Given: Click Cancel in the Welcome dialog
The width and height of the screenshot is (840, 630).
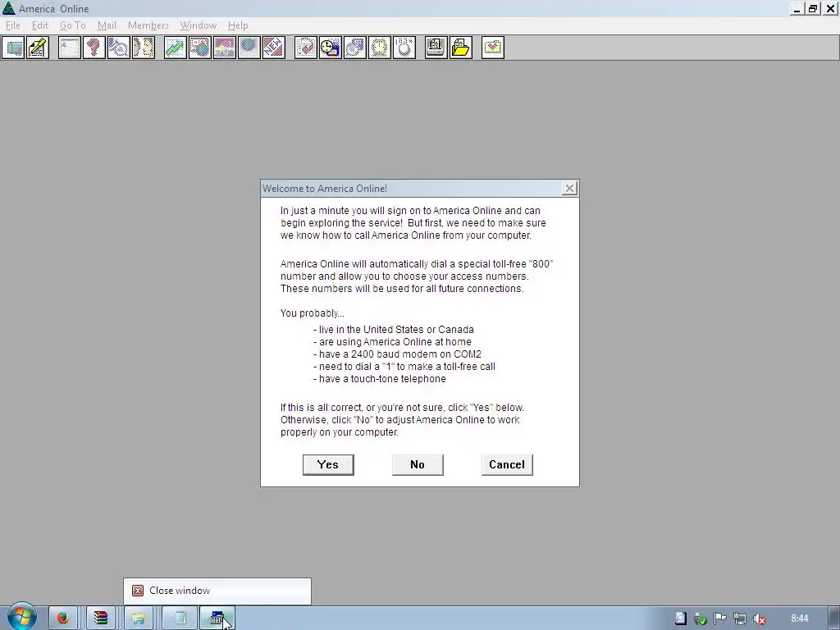Looking at the screenshot, I should click(x=507, y=464).
